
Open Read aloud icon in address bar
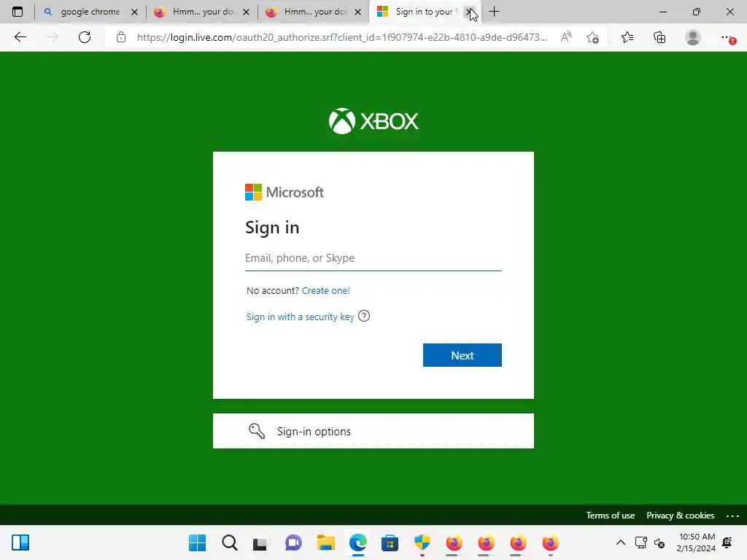click(566, 37)
